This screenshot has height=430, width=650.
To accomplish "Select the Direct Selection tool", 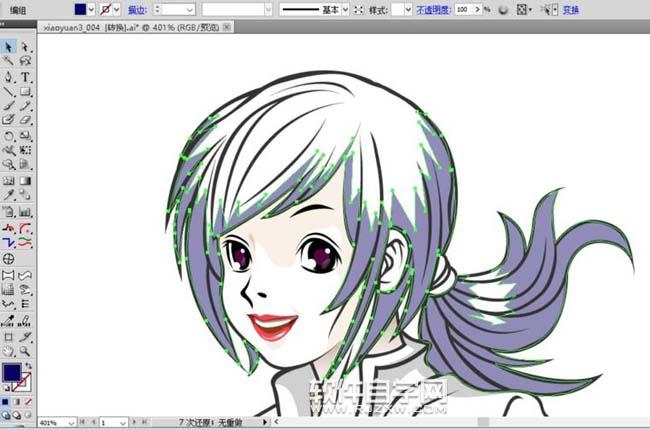I will (25, 47).
